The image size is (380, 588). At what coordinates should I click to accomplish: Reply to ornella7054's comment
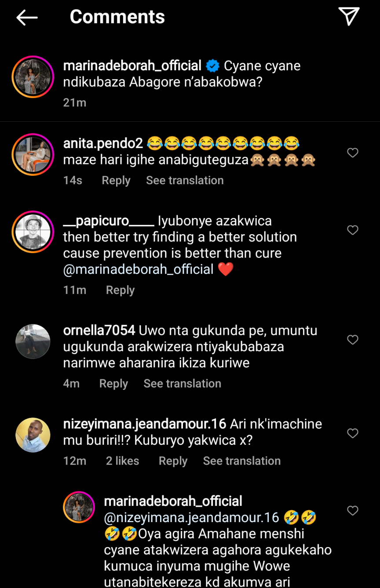[x=113, y=384]
